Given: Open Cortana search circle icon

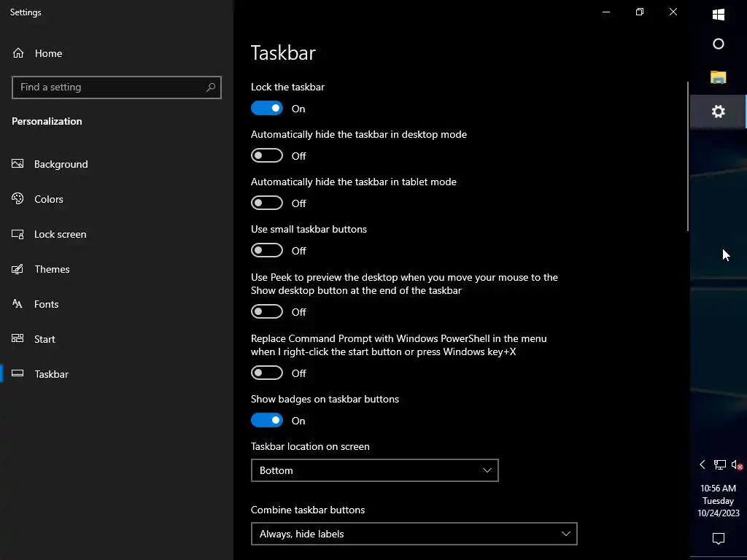Looking at the screenshot, I should [x=719, y=44].
